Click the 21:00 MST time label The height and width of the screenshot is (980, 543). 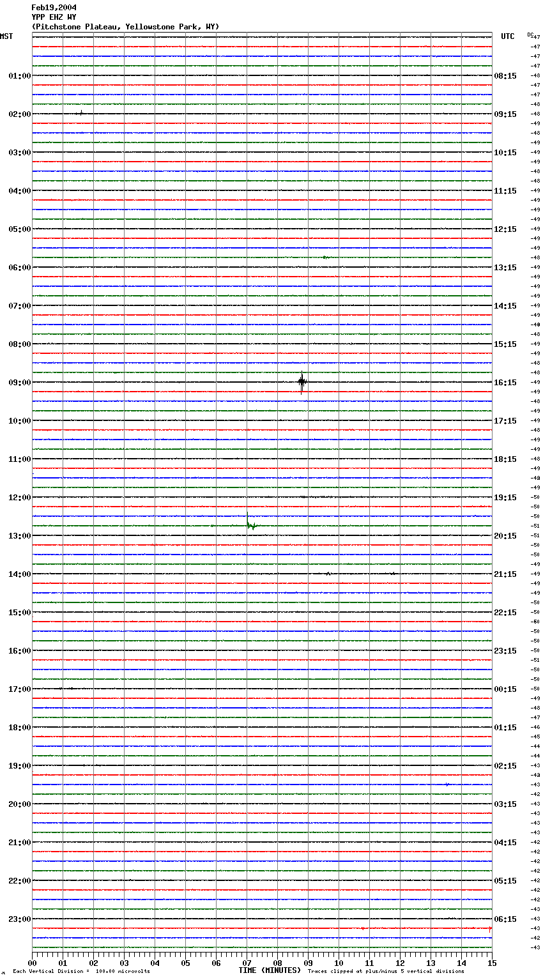(x=19, y=843)
